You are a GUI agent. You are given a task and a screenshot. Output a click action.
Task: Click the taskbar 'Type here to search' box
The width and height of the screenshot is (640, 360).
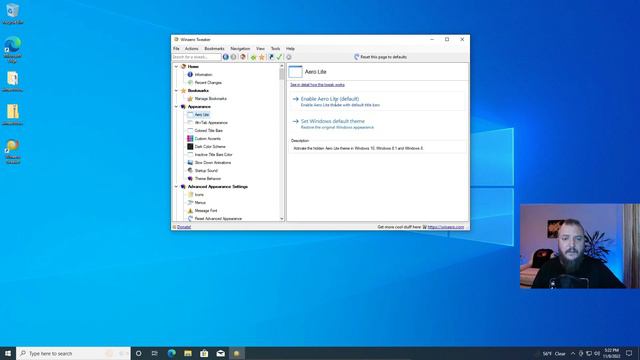pos(73,353)
